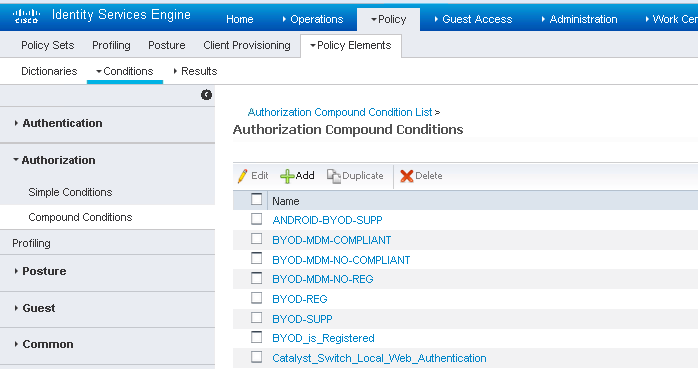Viewport: 698px width, 369px height.
Task: Click the Cisco logo icon
Action: pos(26,16)
